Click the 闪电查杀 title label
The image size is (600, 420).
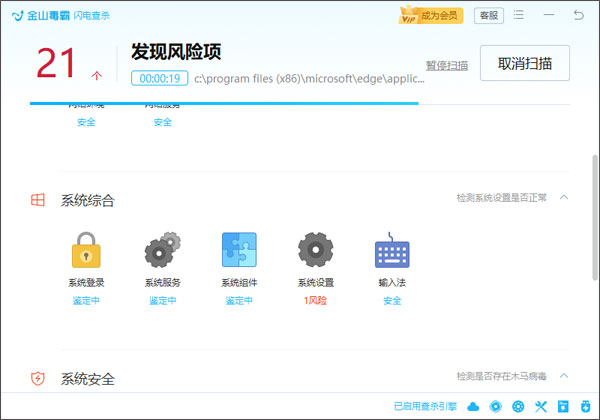(91, 16)
